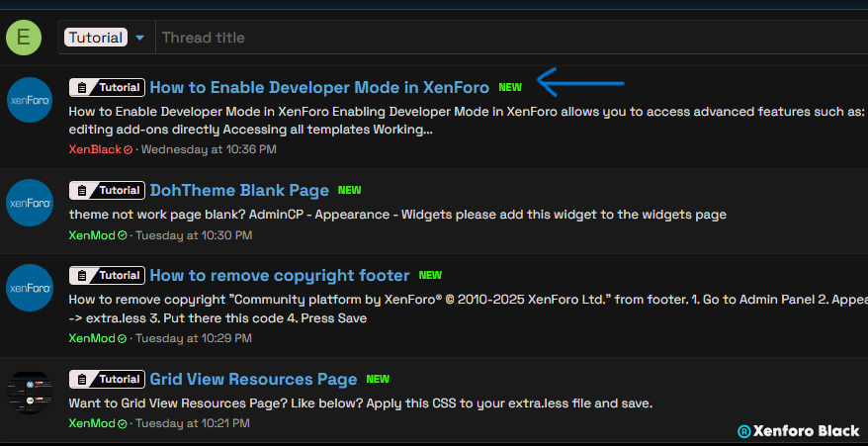The image size is (868, 446).
Task: Click Tutorial prefix tag on Developer Mode thread
Action: pos(108,88)
